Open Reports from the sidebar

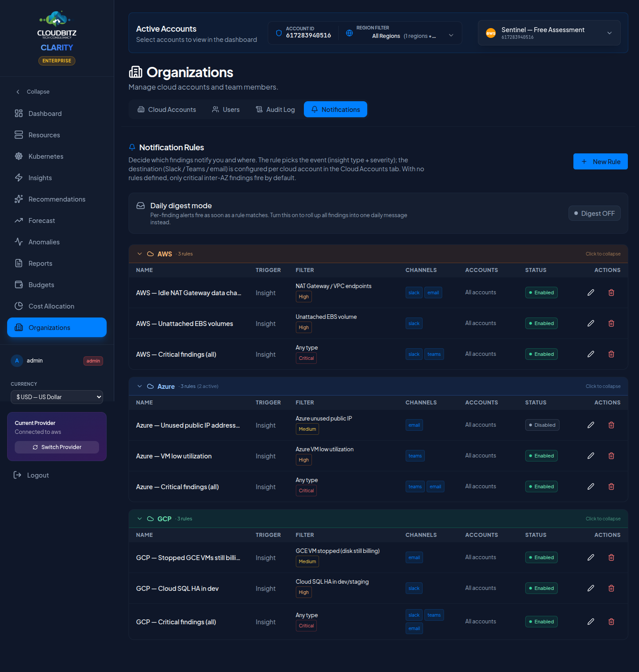click(57, 264)
